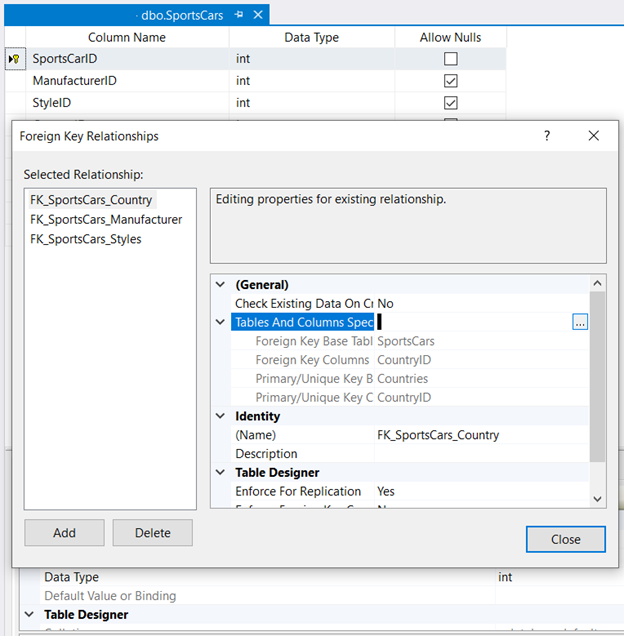624x636 pixels.
Task: Close the Foreign Key Relationships dialog with X
Action: (594, 135)
